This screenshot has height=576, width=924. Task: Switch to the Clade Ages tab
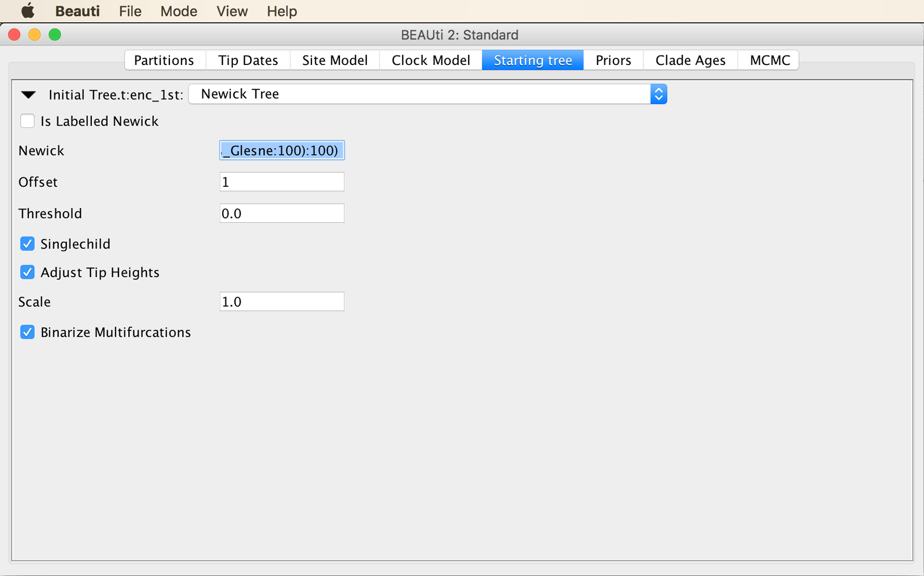(x=691, y=60)
